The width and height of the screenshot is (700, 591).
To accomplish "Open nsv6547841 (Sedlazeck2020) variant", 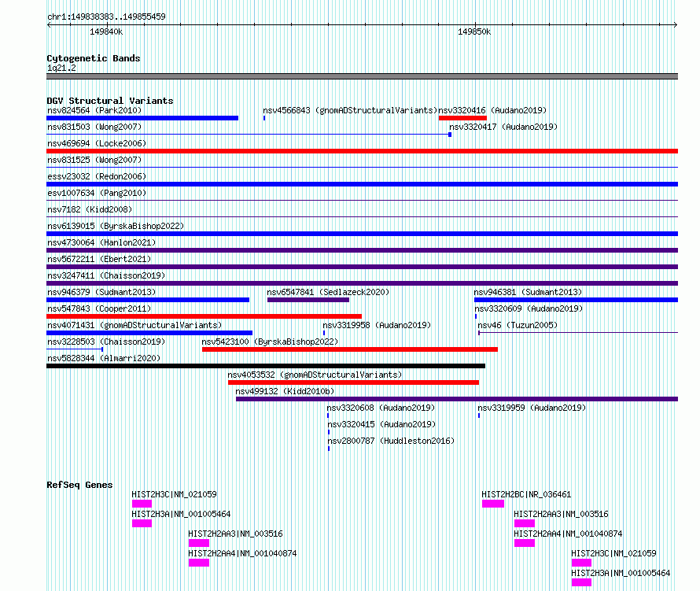I will pyautogui.click(x=328, y=292).
